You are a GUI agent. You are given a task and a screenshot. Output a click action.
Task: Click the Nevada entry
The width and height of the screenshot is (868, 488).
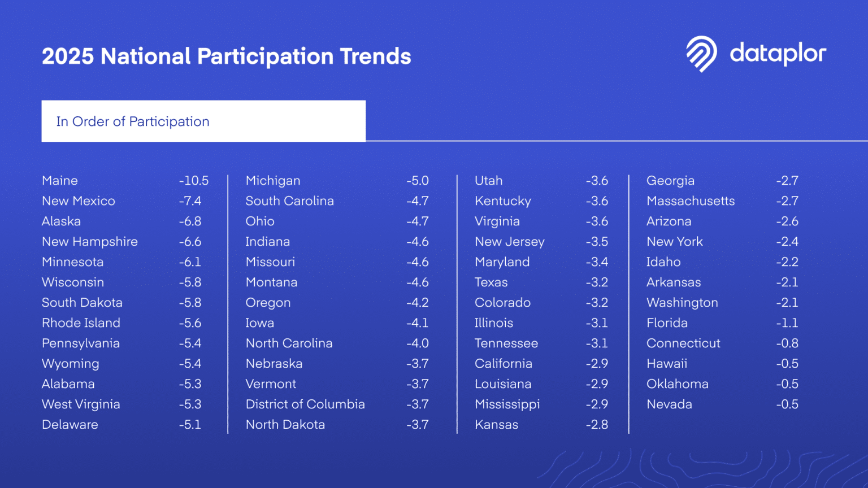(x=669, y=404)
